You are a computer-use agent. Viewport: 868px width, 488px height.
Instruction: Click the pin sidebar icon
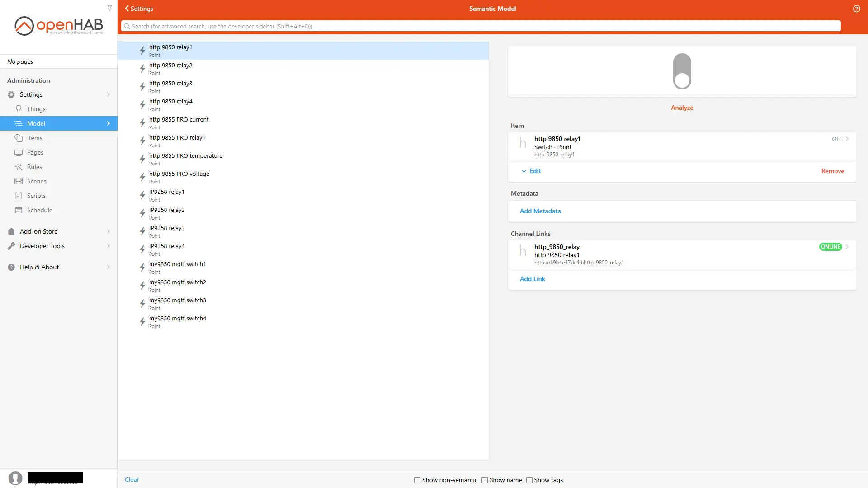tap(110, 8)
